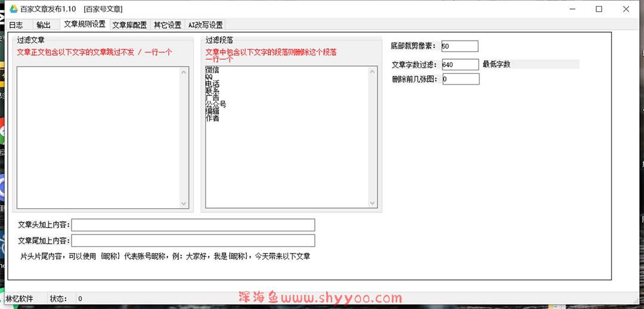Click the 电话 line in filter list

[x=212, y=84]
